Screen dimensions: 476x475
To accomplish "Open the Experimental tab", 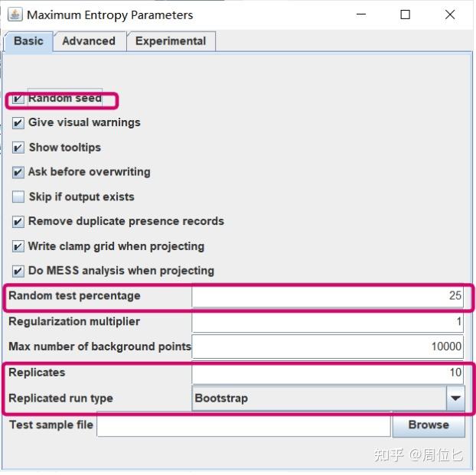I will [171, 41].
